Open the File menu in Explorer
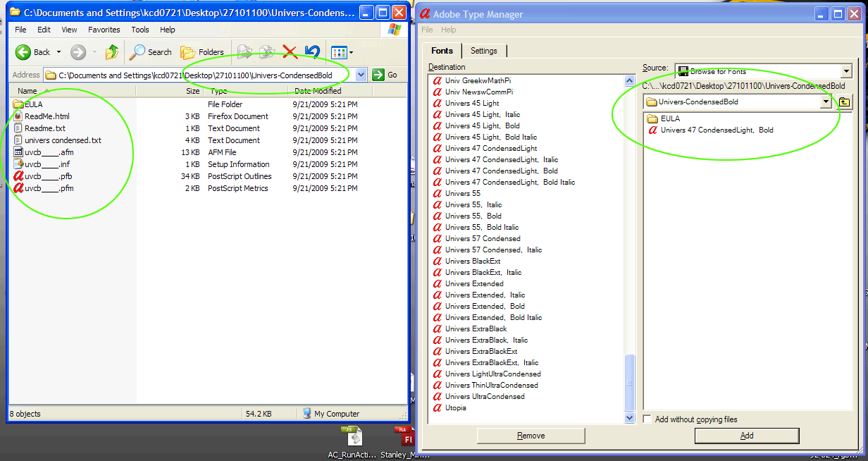The width and height of the screenshot is (868, 461). click(20, 30)
